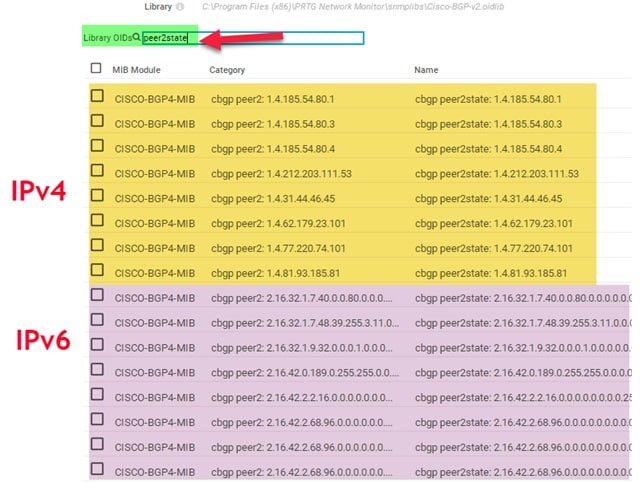Enable the checkbox for row 1.4.81.93.185.81
643x487 pixels.
(97, 270)
